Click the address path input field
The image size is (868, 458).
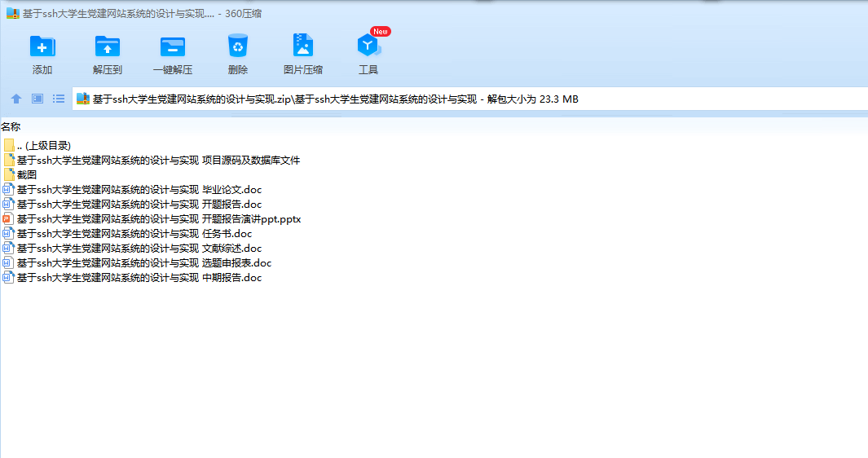[469, 99]
